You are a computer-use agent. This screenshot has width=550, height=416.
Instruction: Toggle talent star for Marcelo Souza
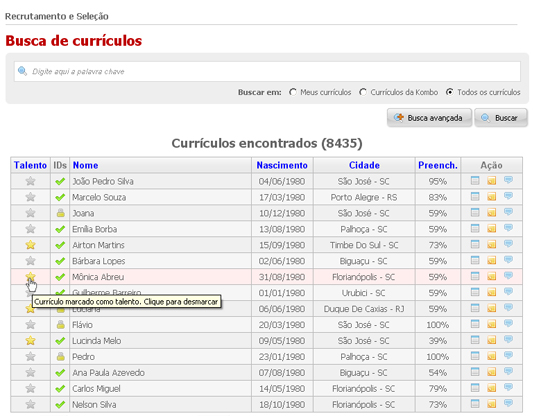[x=31, y=197]
